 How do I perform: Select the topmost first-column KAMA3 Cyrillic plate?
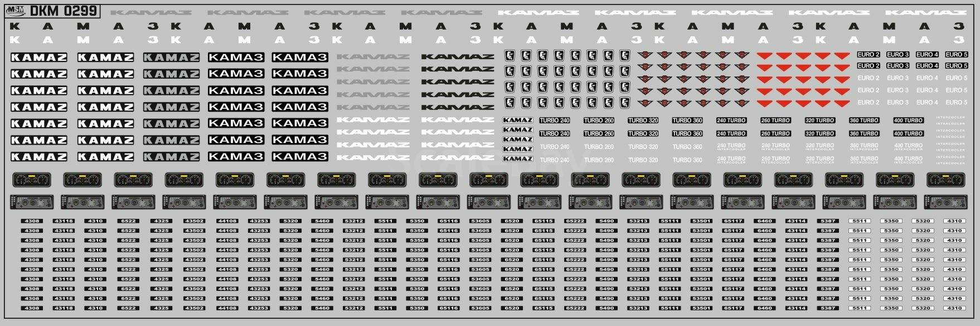(x=236, y=57)
